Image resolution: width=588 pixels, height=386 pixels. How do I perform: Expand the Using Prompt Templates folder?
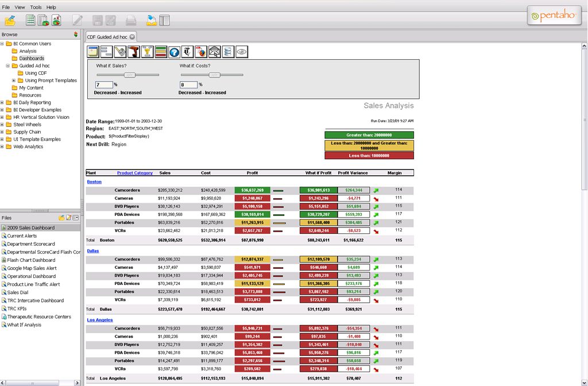tap(14, 80)
